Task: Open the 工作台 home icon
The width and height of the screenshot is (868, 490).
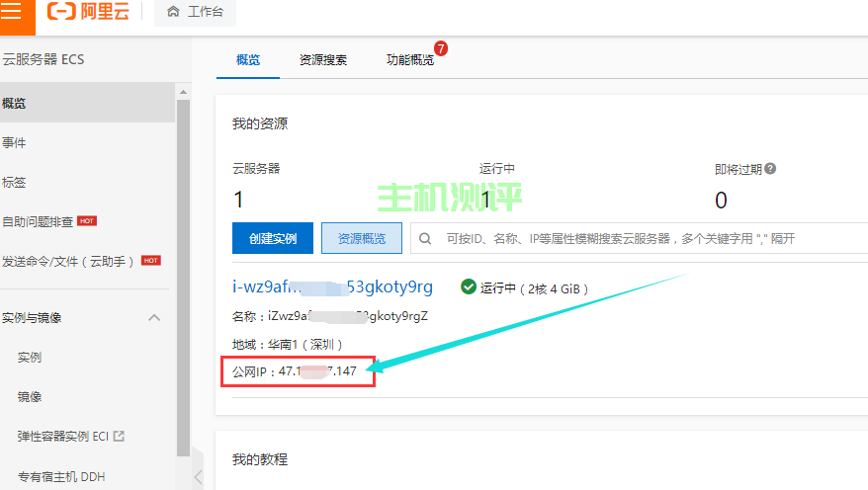Action: click(174, 13)
